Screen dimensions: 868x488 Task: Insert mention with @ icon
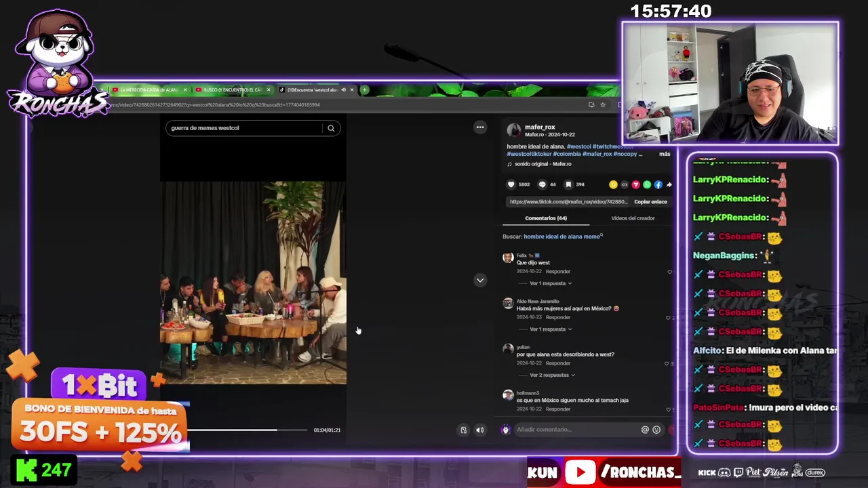(x=645, y=430)
